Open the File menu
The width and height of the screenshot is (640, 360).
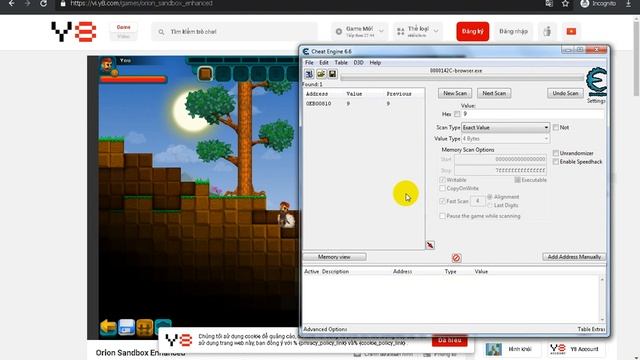coord(309,62)
